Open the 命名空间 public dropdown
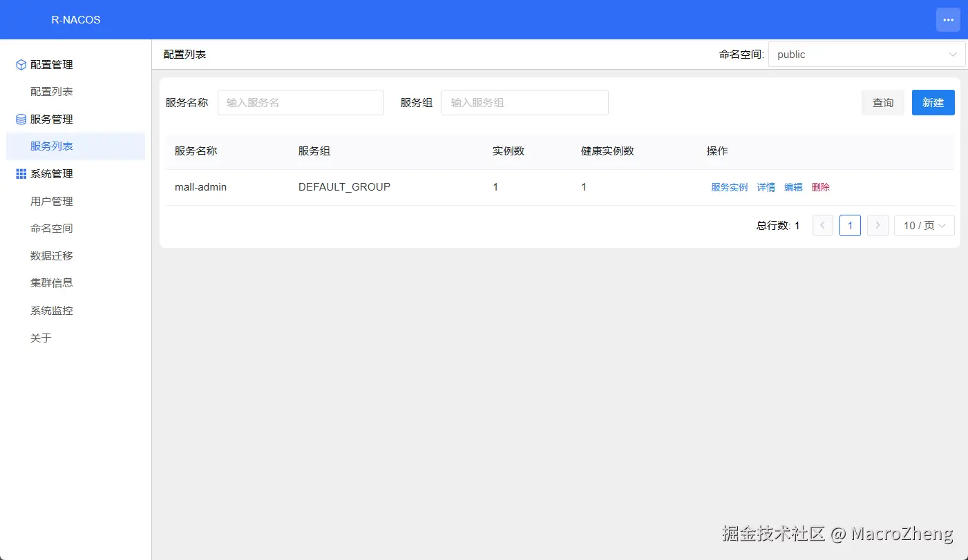 click(x=866, y=55)
